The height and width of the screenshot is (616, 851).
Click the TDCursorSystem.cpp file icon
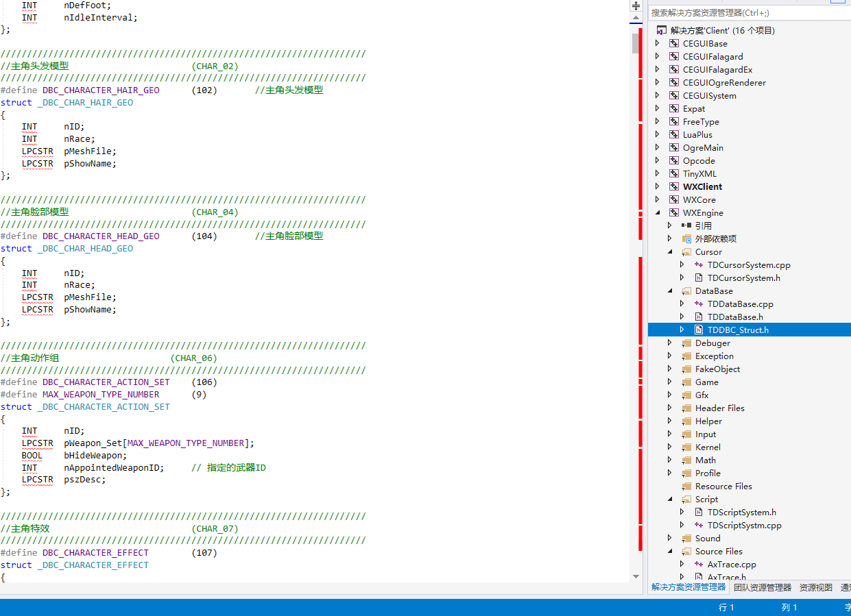[699, 265]
